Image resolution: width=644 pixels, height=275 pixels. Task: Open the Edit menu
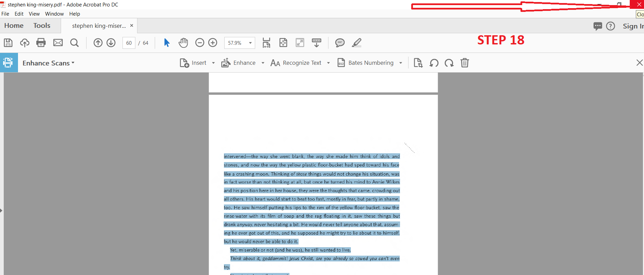tap(19, 14)
